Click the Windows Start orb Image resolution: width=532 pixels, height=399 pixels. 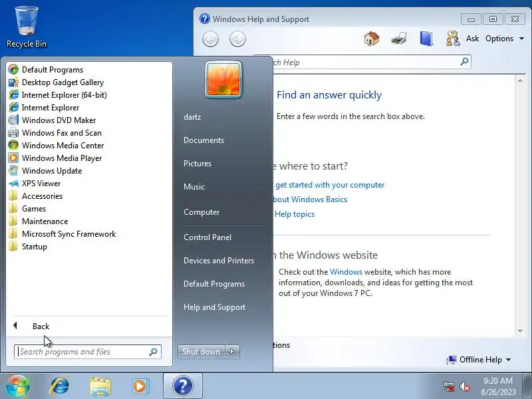(x=18, y=386)
